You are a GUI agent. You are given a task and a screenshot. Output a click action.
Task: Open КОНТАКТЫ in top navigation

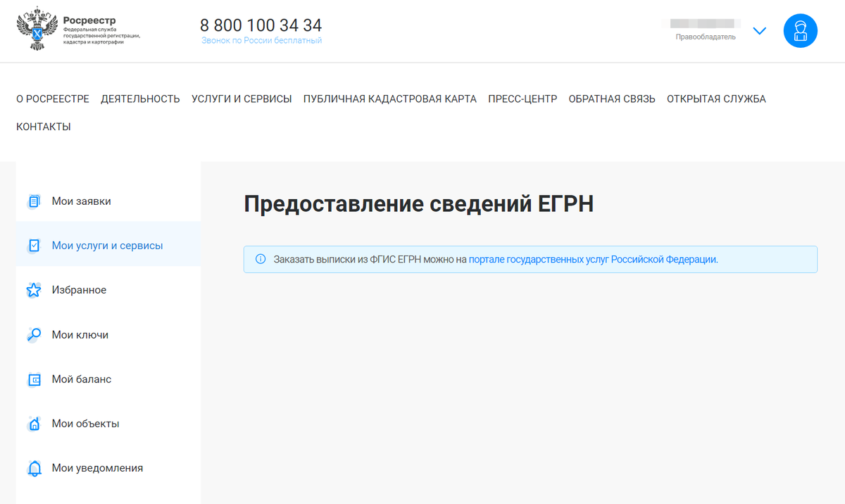[44, 127]
